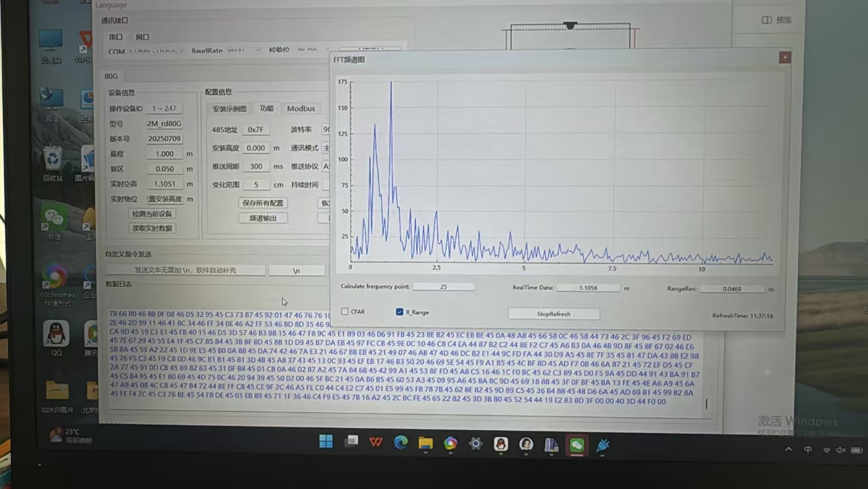Open Task View on the taskbar
The image size is (868, 489).
tap(351, 442)
